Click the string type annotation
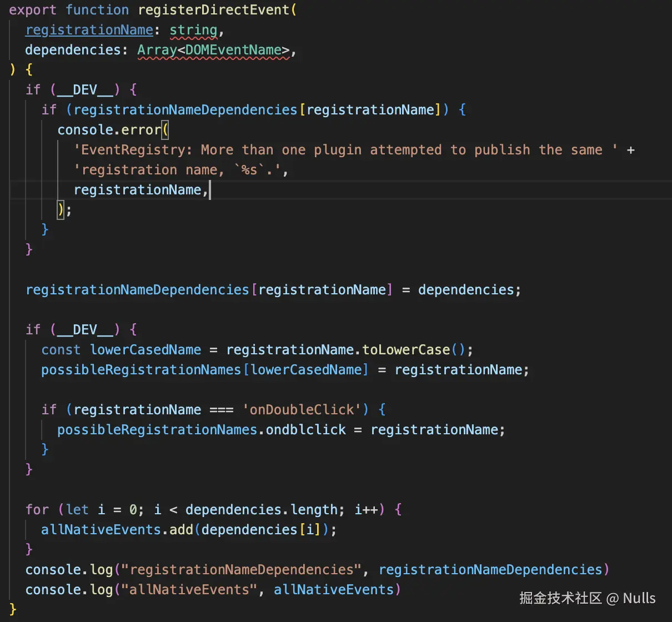The width and height of the screenshot is (672, 622). click(193, 30)
